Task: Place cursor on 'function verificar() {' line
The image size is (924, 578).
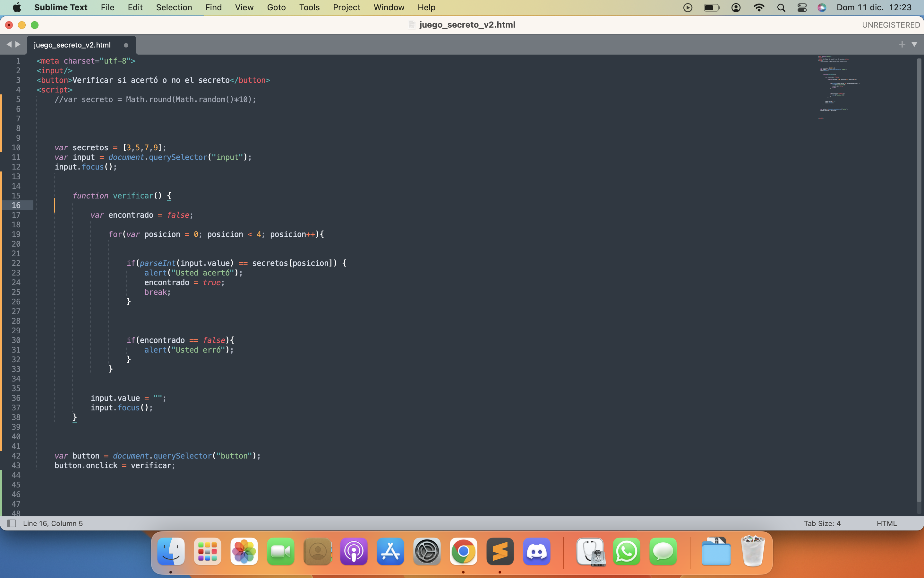Action: (122, 196)
